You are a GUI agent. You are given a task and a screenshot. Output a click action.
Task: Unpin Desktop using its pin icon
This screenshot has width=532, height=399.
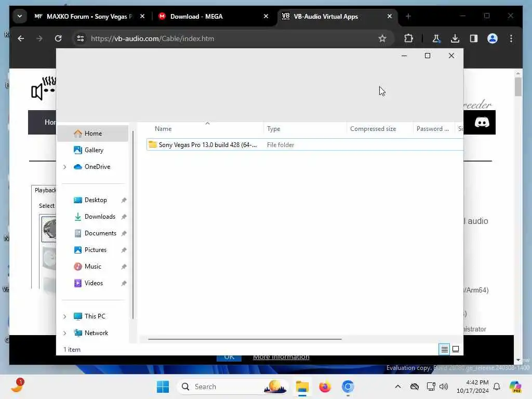124,200
